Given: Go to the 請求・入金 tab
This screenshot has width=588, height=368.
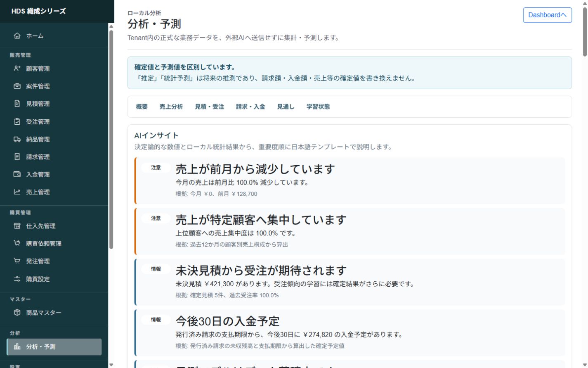Looking at the screenshot, I should pos(250,107).
